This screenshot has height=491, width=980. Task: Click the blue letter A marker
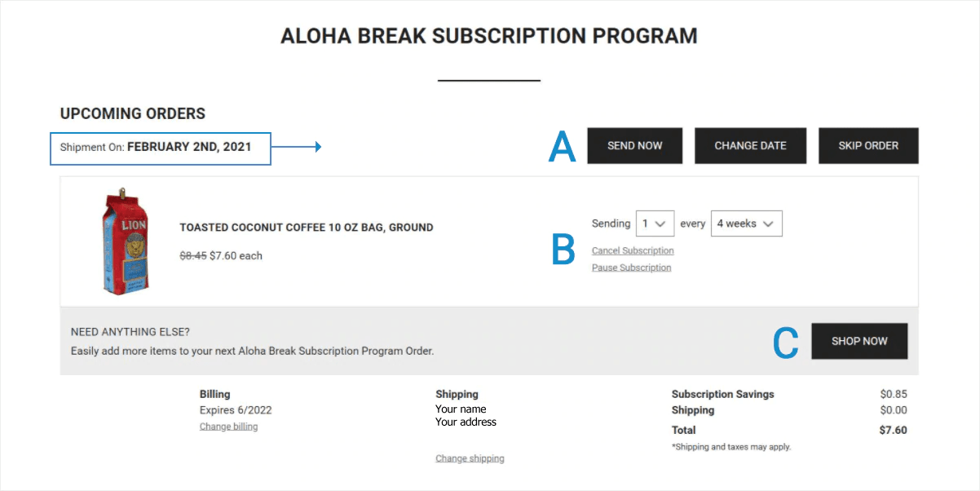point(563,147)
